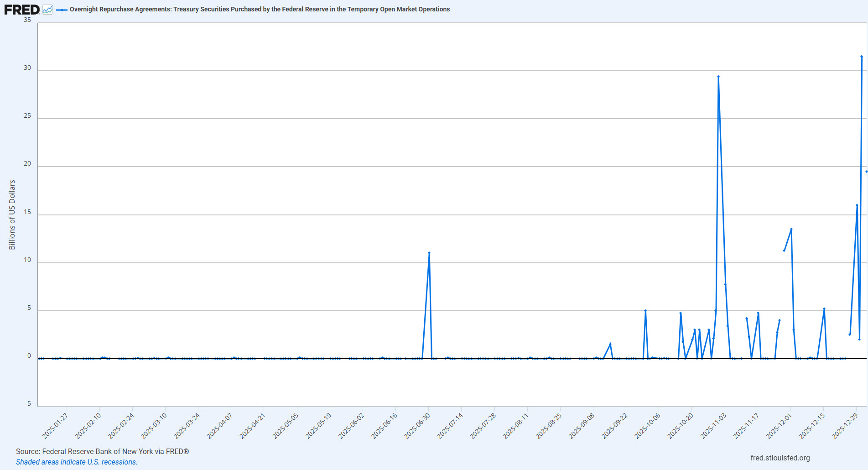Open the fred.stlouisfed.org link
The image size is (868, 470).
780,458
